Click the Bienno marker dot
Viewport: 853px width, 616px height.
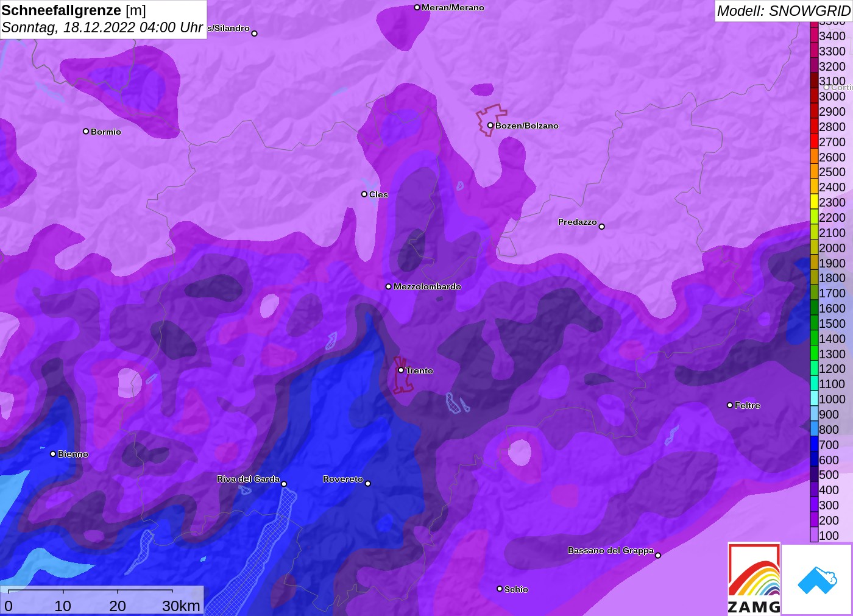(53, 454)
